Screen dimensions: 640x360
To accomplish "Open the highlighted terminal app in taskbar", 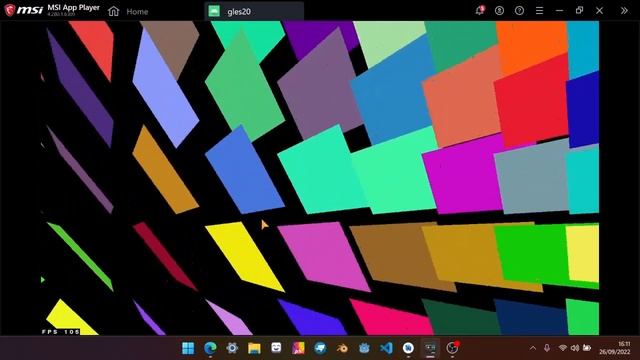I will tap(430, 348).
